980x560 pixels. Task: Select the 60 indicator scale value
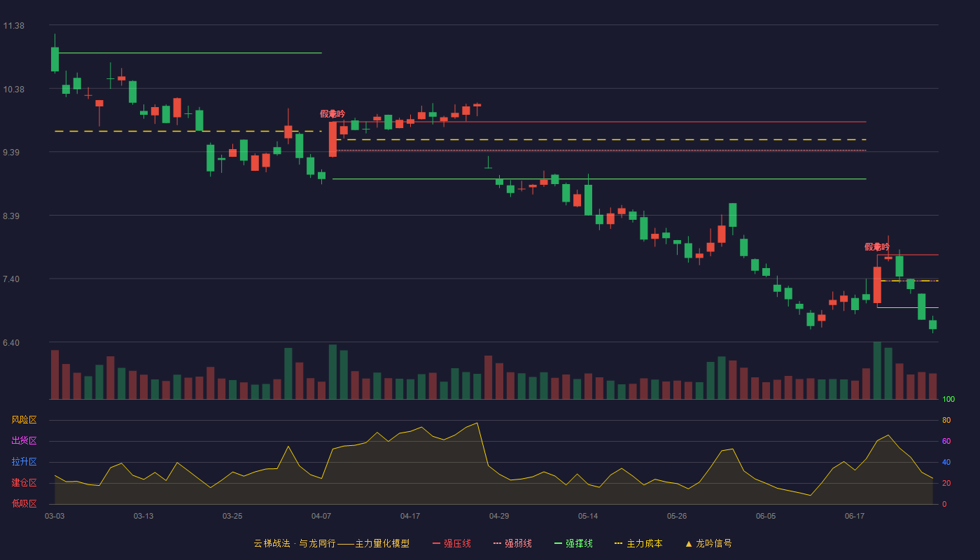(946, 442)
